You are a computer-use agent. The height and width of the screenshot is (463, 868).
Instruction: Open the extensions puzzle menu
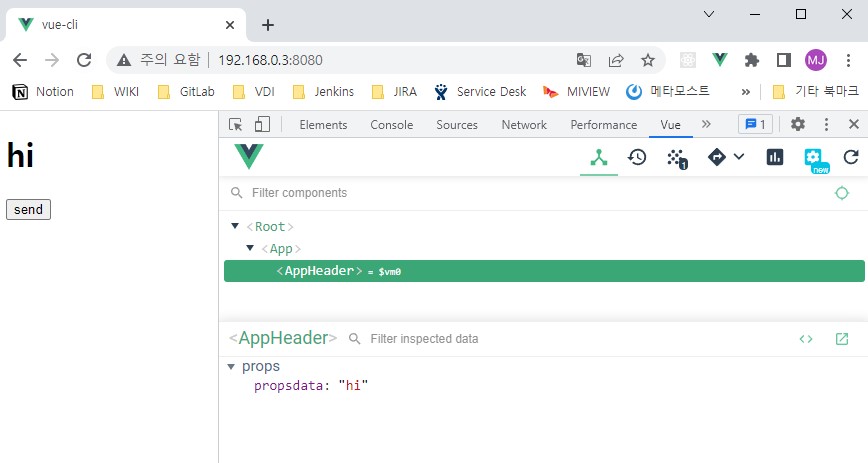tap(751, 60)
